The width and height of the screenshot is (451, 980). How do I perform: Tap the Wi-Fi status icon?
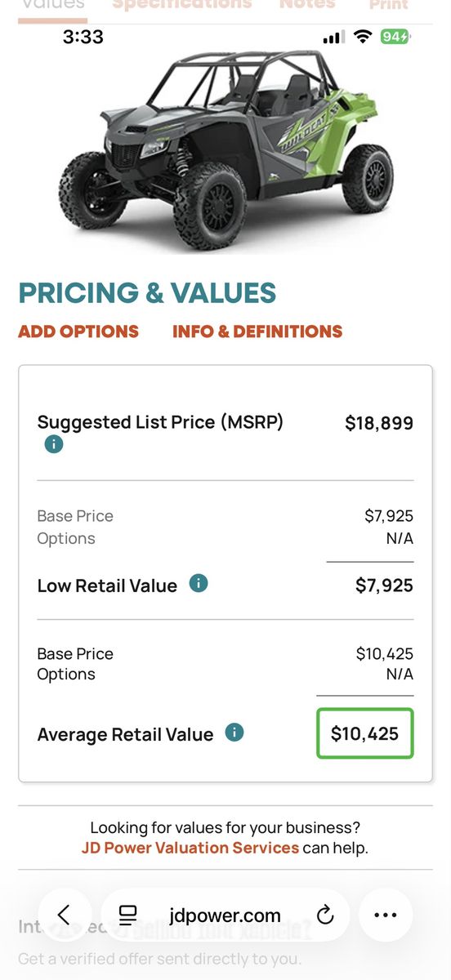(363, 38)
